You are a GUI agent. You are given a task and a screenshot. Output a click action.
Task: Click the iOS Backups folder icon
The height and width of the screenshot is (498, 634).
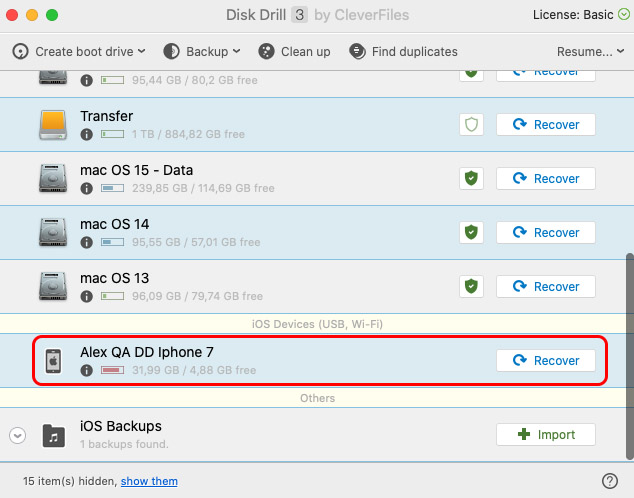pyautogui.click(x=54, y=436)
